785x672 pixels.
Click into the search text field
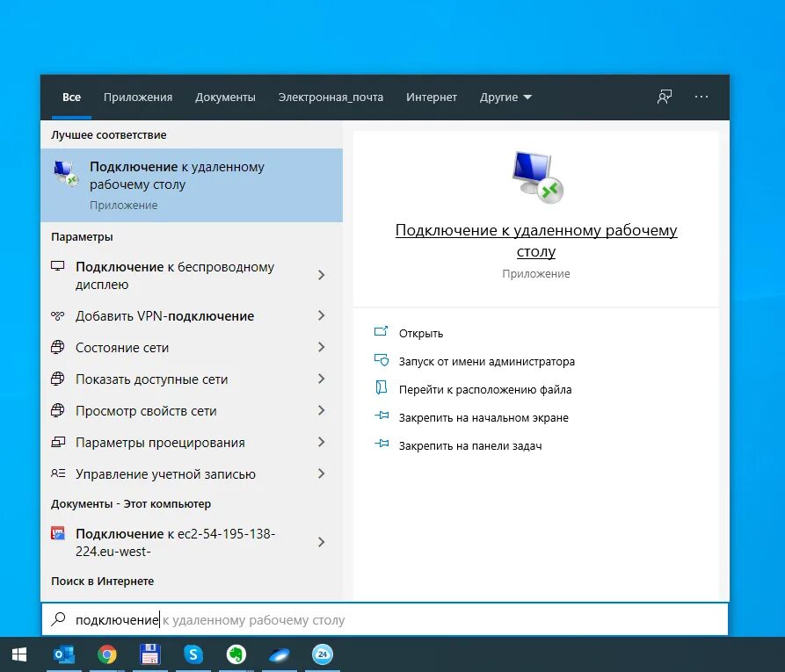click(384, 619)
